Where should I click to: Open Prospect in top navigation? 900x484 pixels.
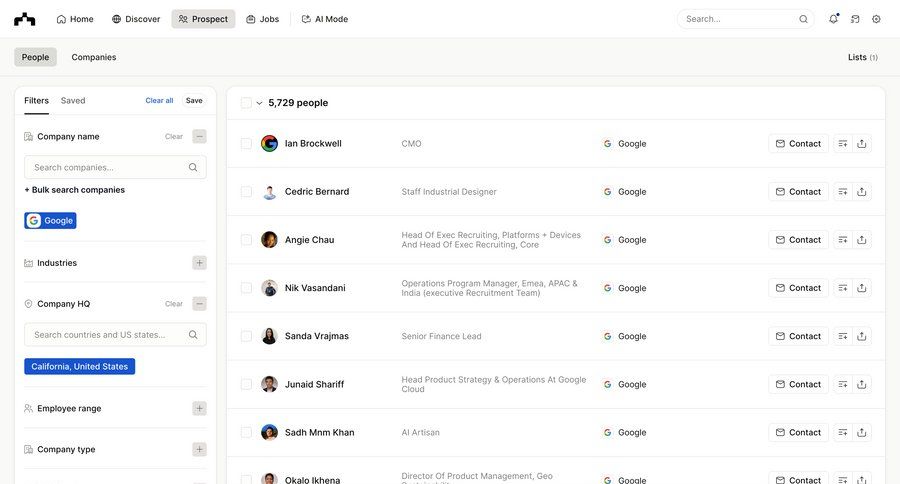[203, 19]
